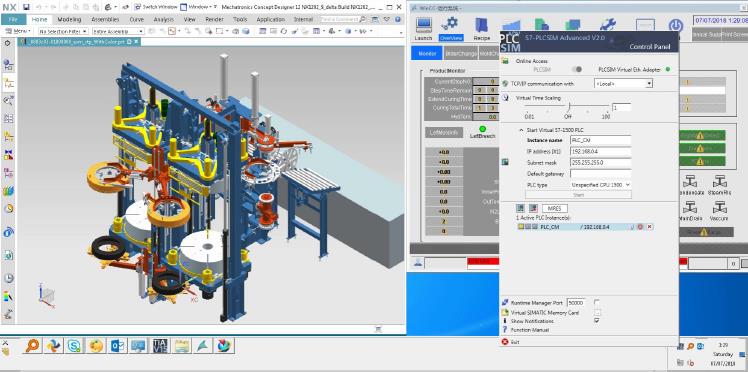Open the PLC type dropdown
This screenshot has width=748, height=372.
tap(601, 185)
